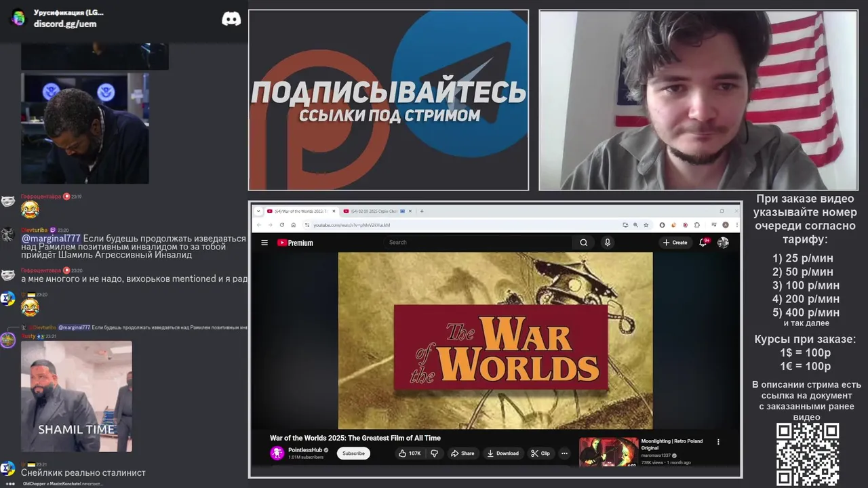Click the discord.gg/uem invite text
Screen dimensions: 868x488
(x=65, y=24)
